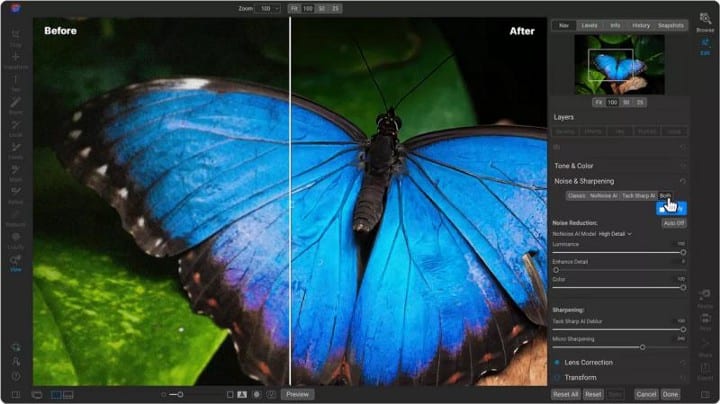Screen dimensions: 720x404
Task: Select the Classic noise mode tab
Action: click(x=576, y=196)
